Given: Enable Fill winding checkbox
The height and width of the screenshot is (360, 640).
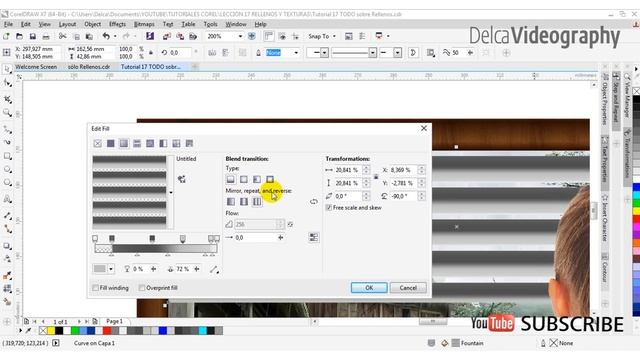Looking at the screenshot, I should click(96, 288).
